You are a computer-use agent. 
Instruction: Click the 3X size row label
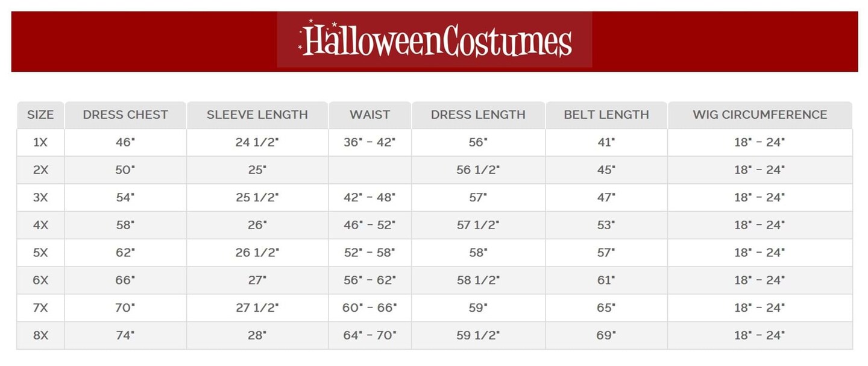coord(40,198)
